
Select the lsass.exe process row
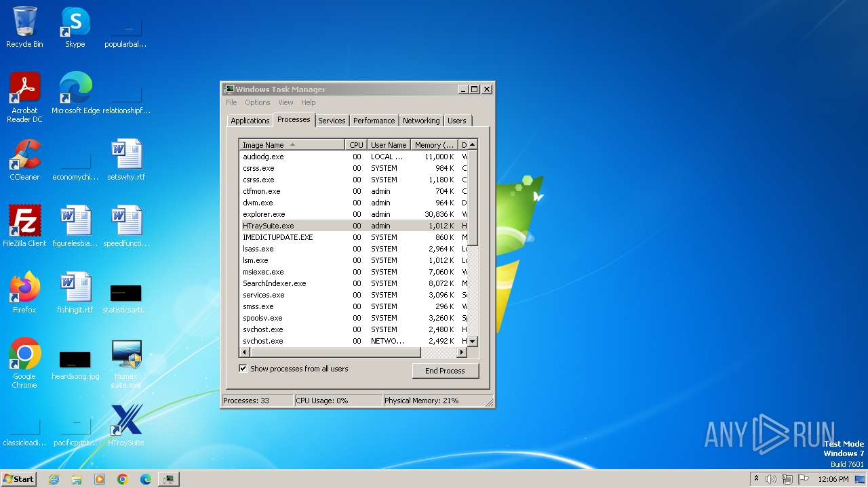click(x=353, y=249)
